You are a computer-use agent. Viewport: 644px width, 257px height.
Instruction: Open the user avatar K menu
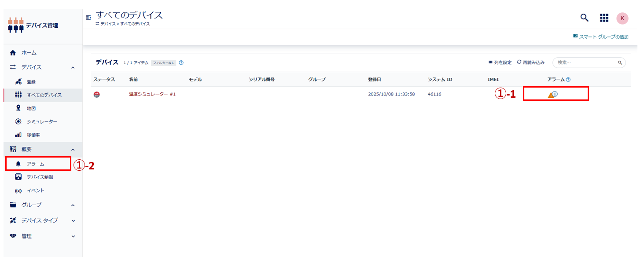pos(622,18)
